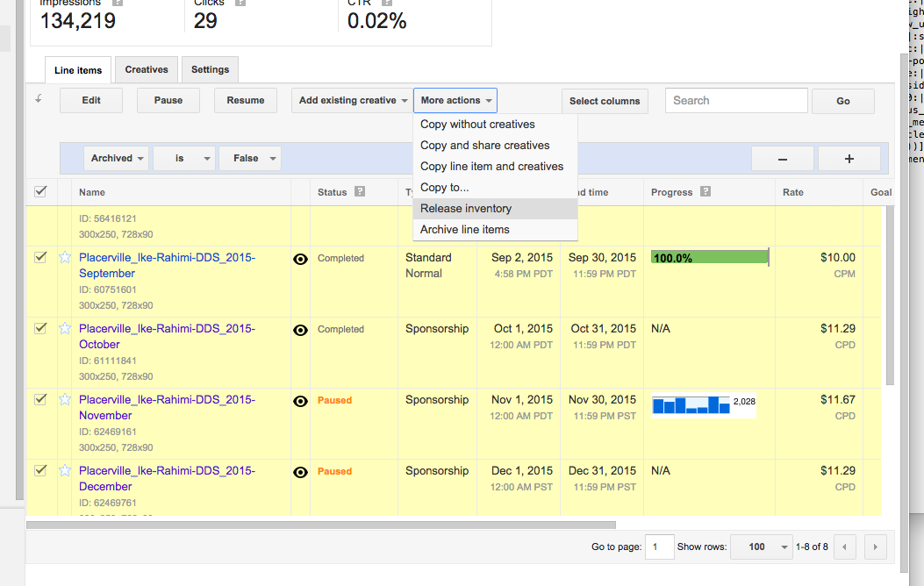Toggle the select-all checkbox in header
This screenshot has height=586, width=924.
39,191
